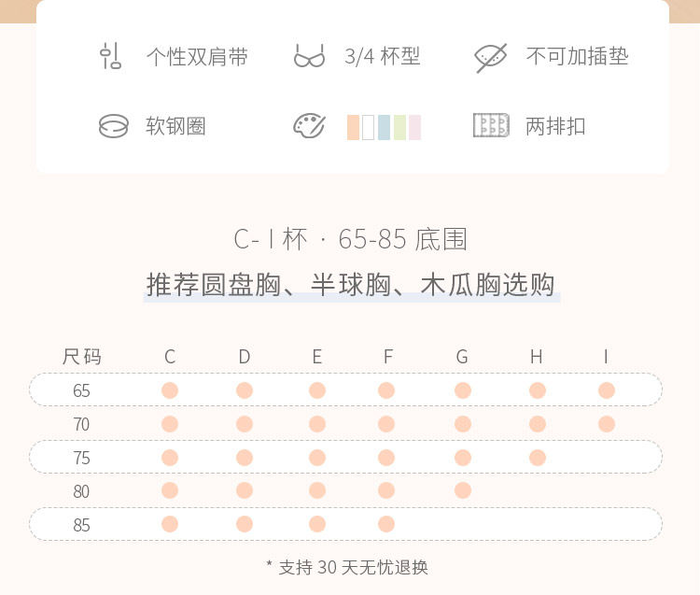Select the light green color swatch

(x=399, y=127)
